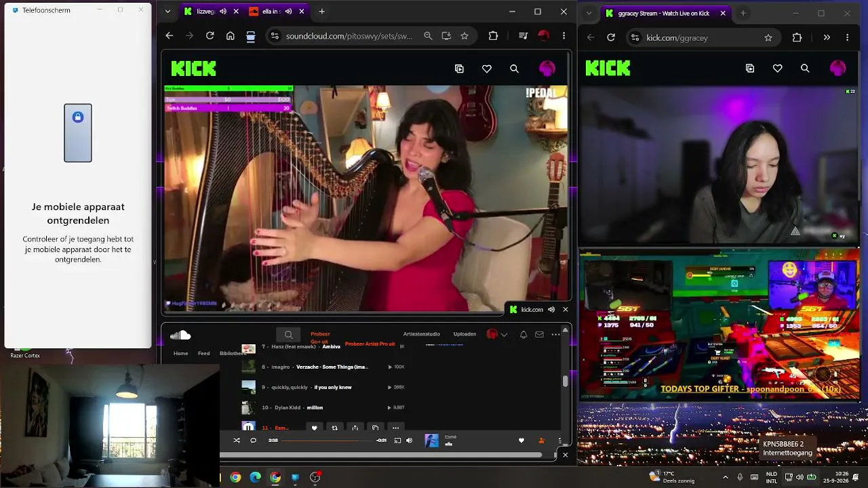Show hidden icons in system tray
The image size is (868, 488).
click(726, 477)
